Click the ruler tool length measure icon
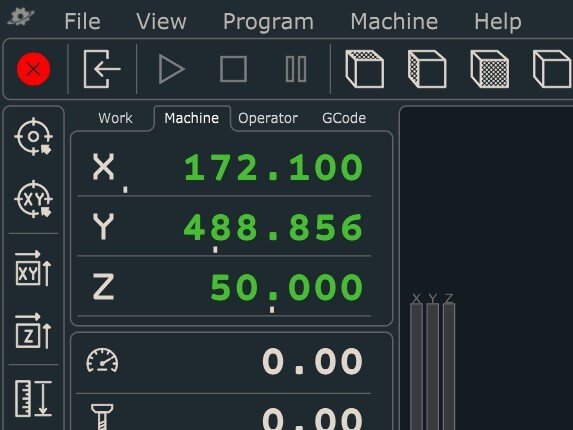The width and height of the screenshot is (573, 430). click(x=33, y=399)
